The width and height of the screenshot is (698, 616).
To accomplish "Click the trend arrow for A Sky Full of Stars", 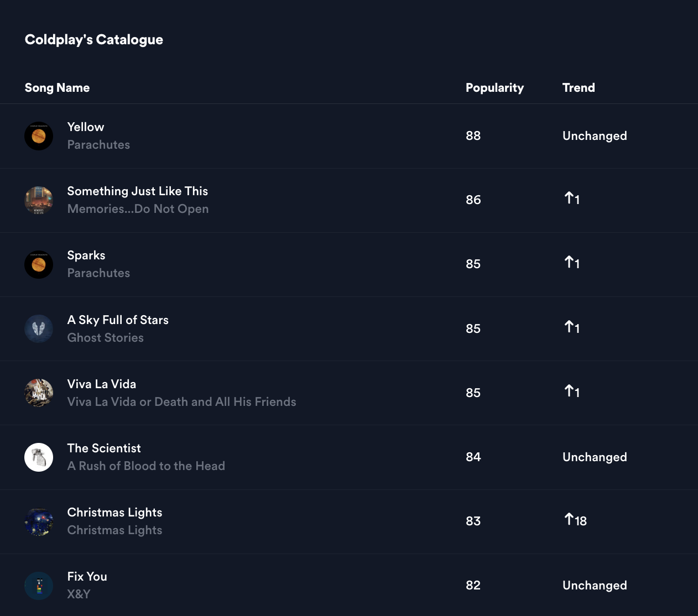I will (571, 328).
